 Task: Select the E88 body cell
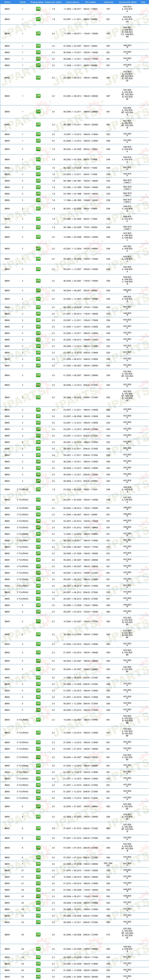[108, 141]
